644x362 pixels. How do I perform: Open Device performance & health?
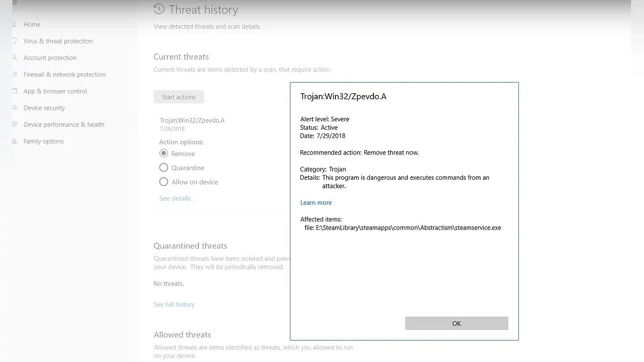[x=64, y=124]
